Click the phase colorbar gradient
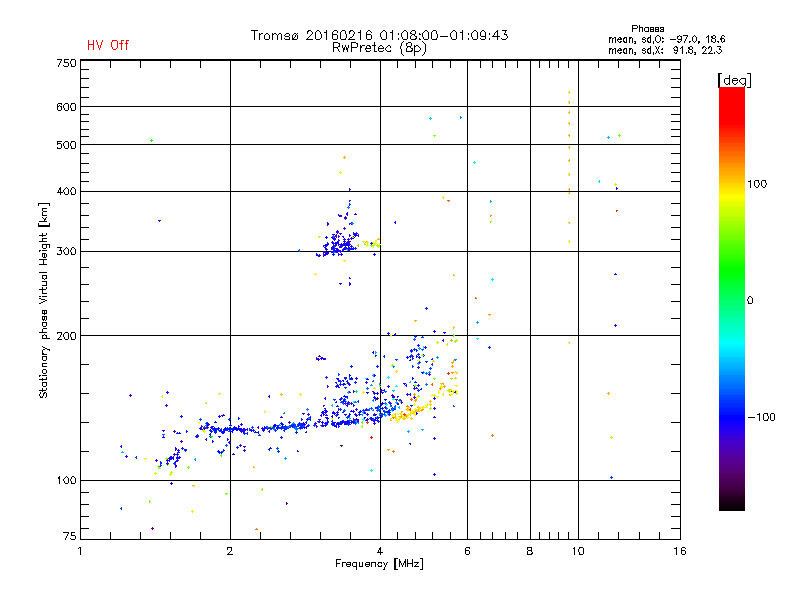The image size is (800, 600). point(732,298)
